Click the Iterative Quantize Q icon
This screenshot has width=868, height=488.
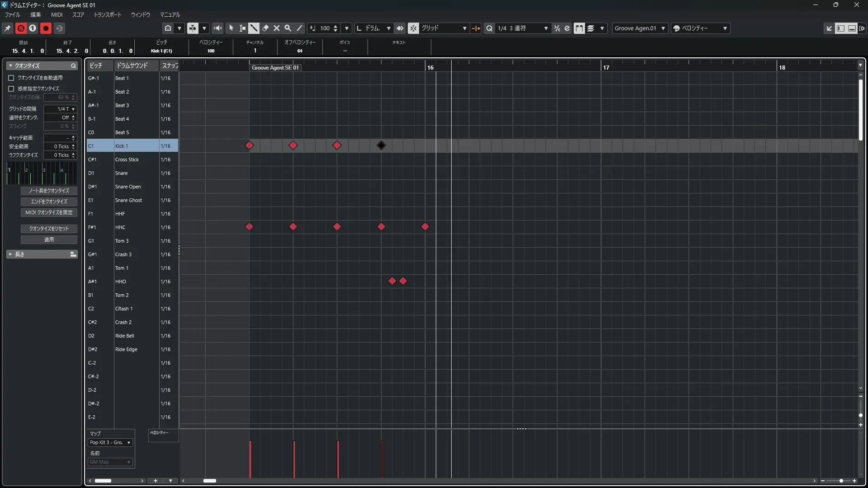pos(489,28)
